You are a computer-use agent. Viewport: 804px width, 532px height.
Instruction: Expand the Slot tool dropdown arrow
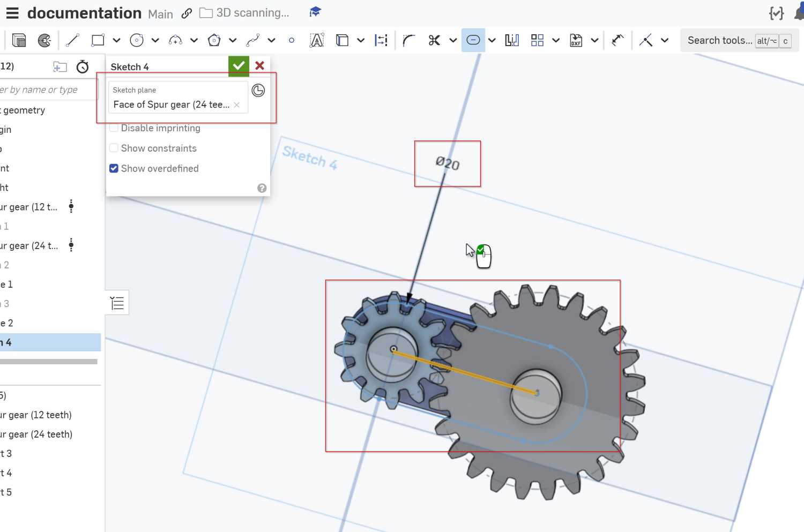tap(492, 40)
